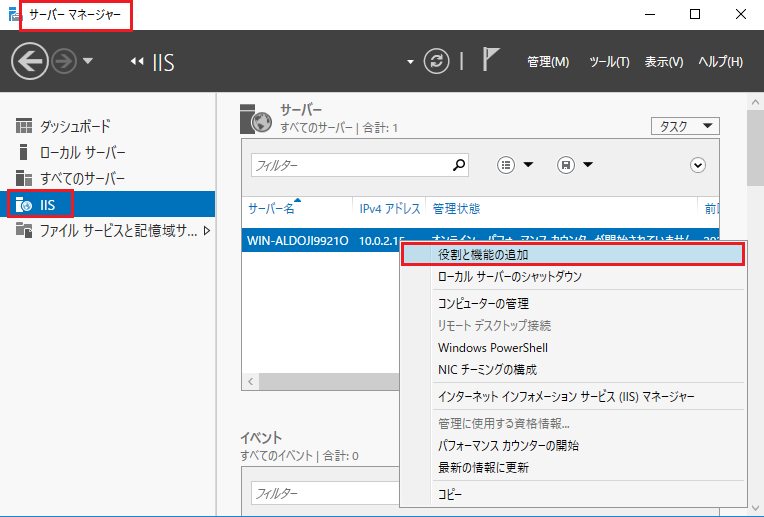Open ファイル サービスと記憶域サービス in sidebar
Image resolution: width=764 pixels, height=517 pixels.
[x=118, y=230]
